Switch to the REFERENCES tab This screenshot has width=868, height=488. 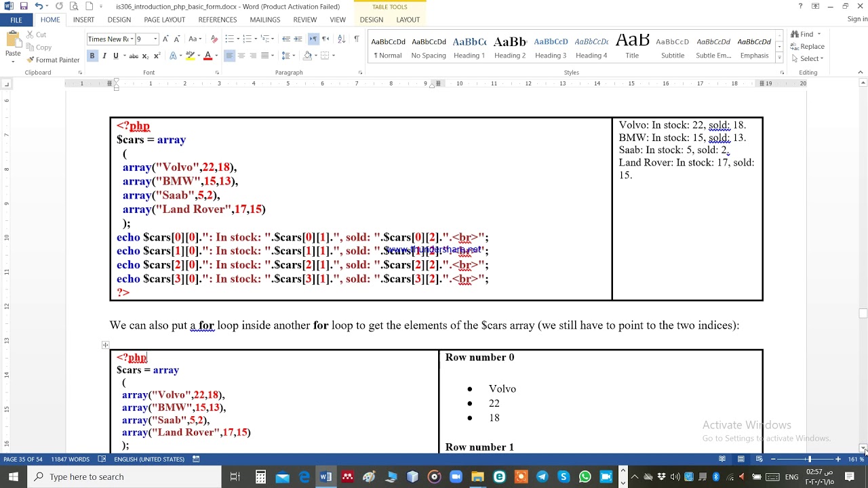tap(217, 20)
